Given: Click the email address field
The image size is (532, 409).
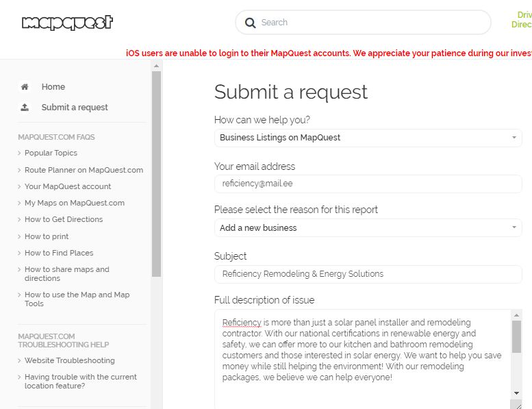Looking at the screenshot, I should pos(368,184).
